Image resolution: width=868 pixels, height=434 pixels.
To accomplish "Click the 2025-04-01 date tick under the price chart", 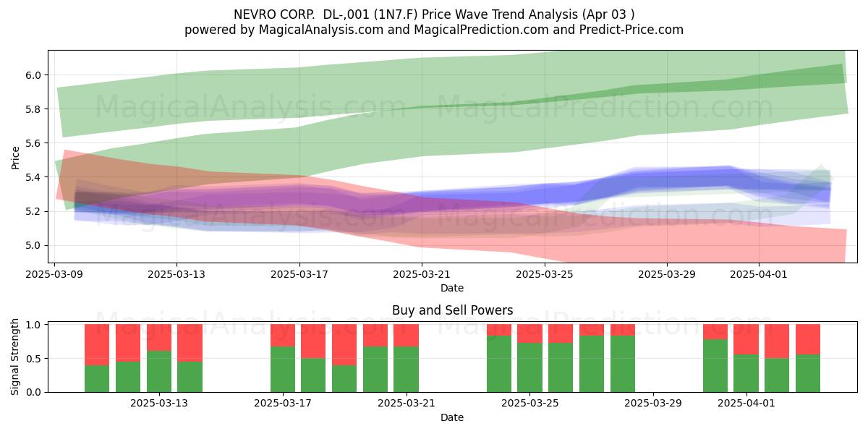I will (x=759, y=275).
